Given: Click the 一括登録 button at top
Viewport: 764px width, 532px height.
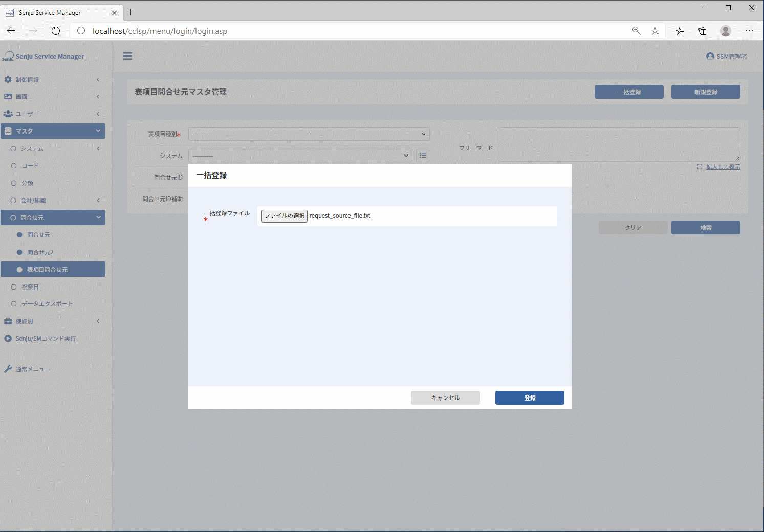Looking at the screenshot, I should tap(629, 92).
